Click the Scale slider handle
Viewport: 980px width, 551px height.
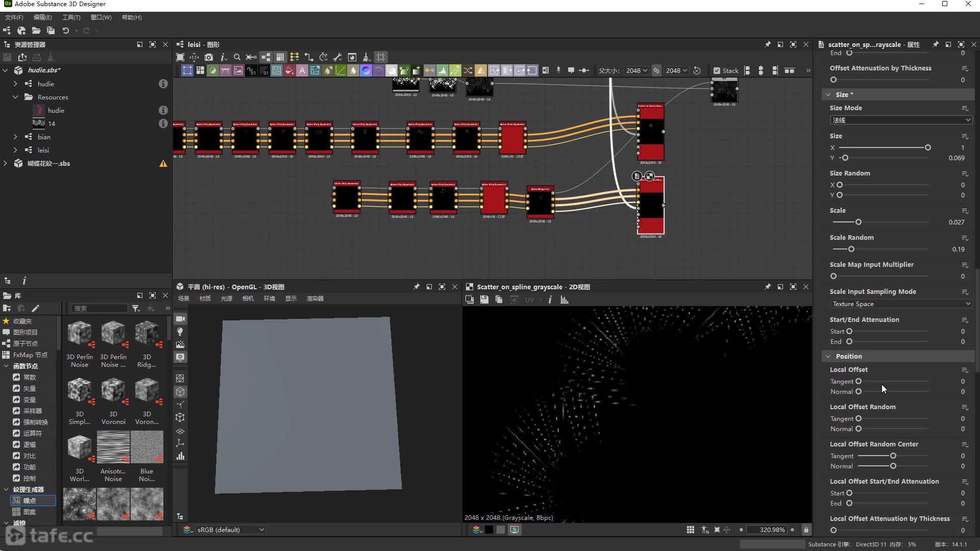(859, 222)
